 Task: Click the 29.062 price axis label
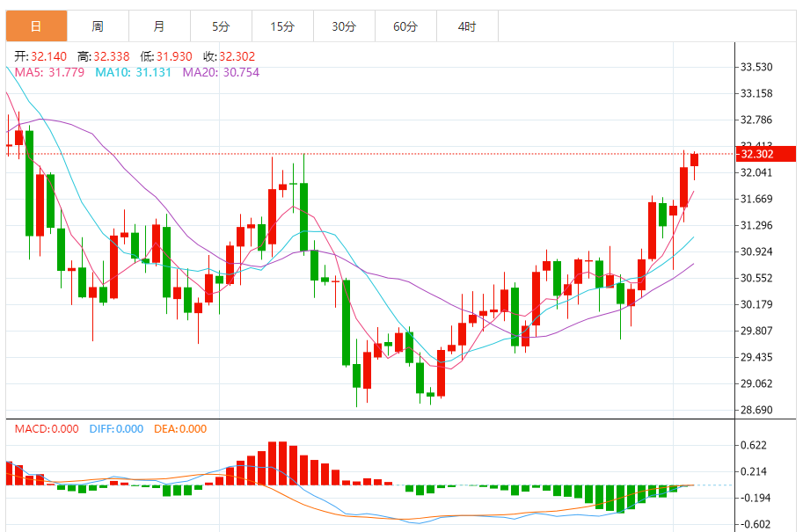(756, 383)
